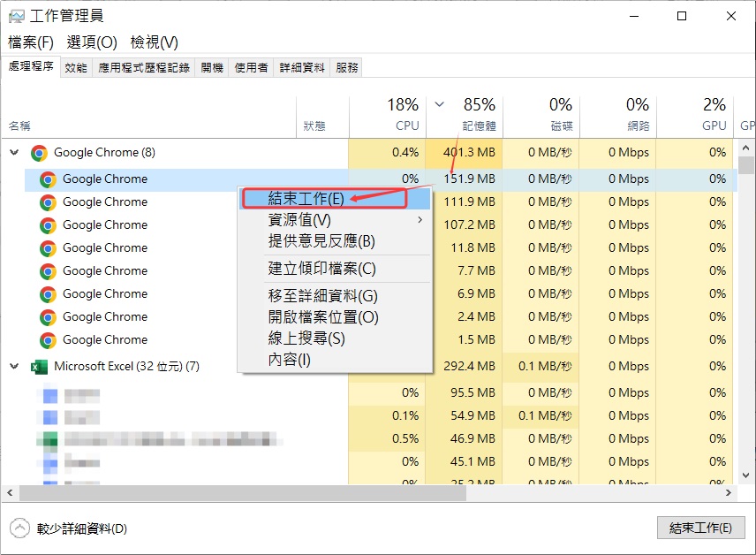Click the Microsoft Excel group icon

pos(39,367)
